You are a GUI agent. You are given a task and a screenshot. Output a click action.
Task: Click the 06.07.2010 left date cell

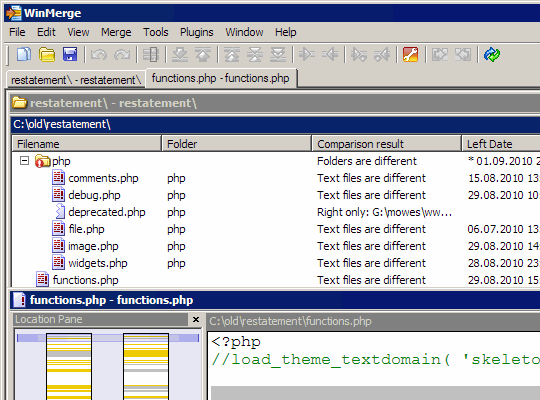(x=503, y=229)
